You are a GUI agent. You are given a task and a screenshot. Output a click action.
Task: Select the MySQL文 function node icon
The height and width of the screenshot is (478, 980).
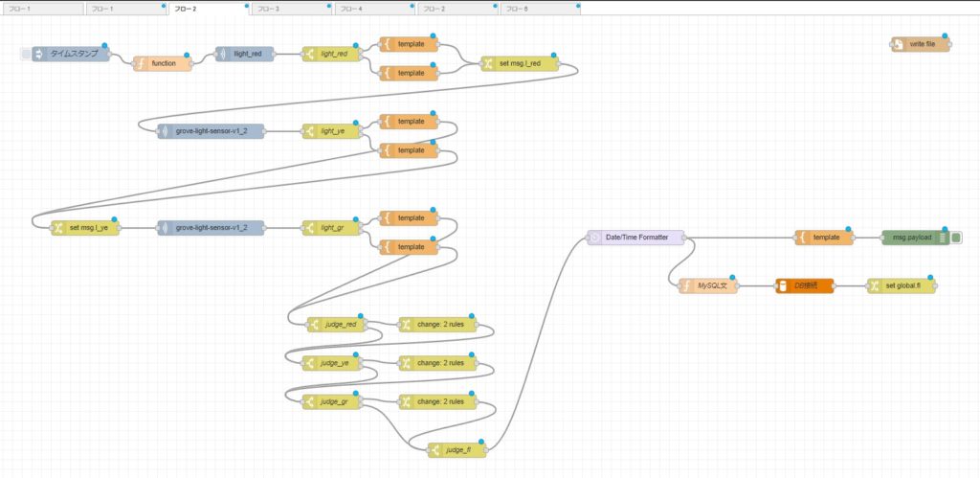coord(687,286)
